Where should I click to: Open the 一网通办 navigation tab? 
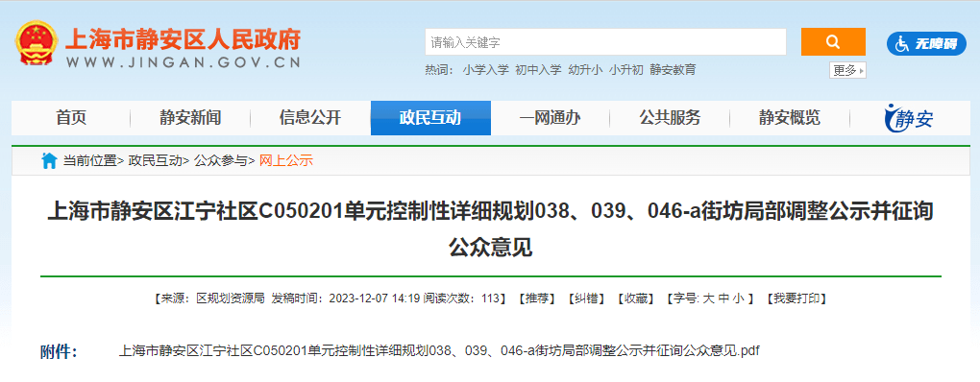(550, 117)
